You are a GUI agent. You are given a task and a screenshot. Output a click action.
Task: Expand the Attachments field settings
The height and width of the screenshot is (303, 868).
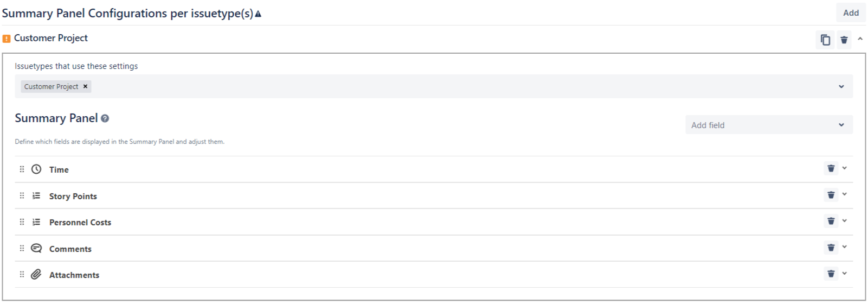tap(845, 274)
